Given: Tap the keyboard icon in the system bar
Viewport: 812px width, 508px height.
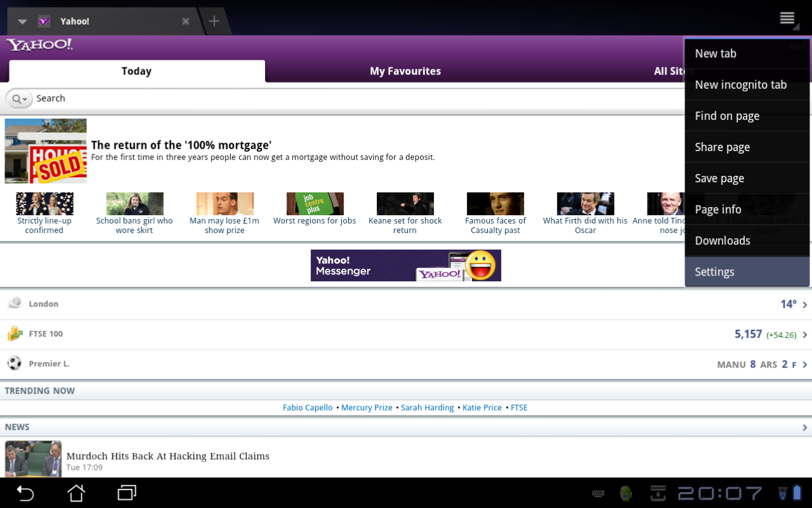Looking at the screenshot, I should coord(598,493).
